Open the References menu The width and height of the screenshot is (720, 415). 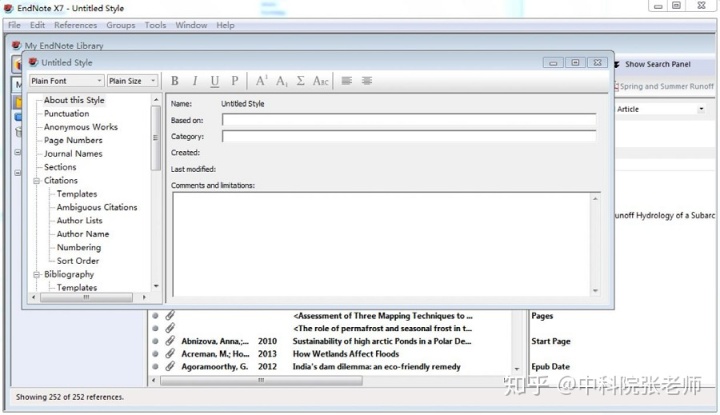(x=75, y=25)
